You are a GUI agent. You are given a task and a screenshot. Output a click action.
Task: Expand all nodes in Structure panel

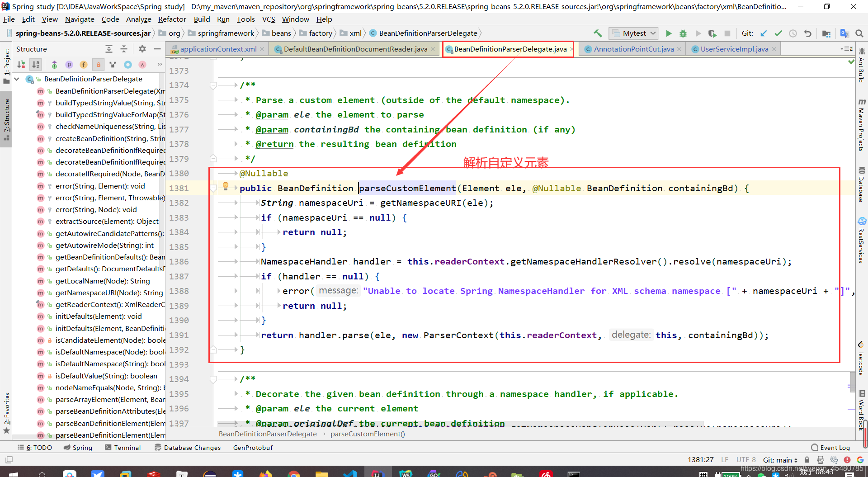(108, 49)
